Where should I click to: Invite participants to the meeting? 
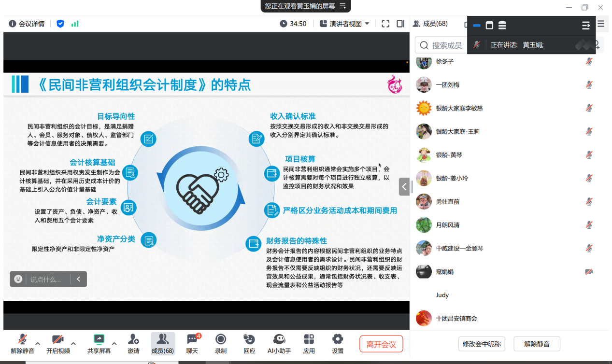pos(133,343)
